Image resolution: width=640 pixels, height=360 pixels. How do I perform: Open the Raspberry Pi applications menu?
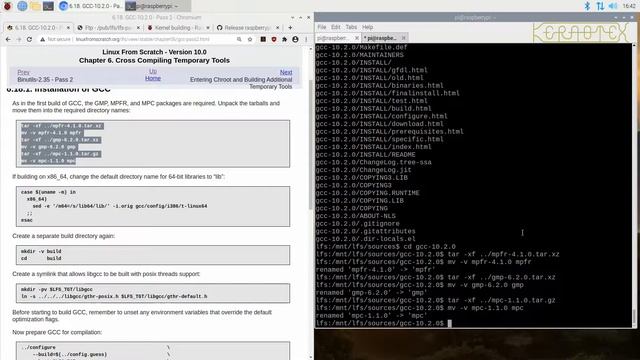7,6
